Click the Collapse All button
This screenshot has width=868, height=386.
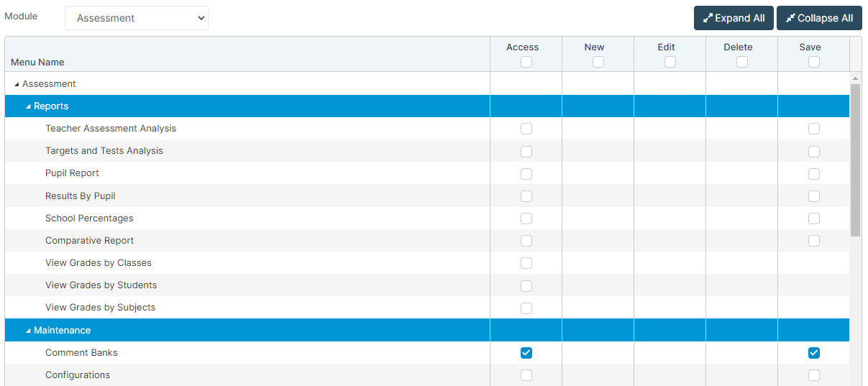click(x=818, y=18)
